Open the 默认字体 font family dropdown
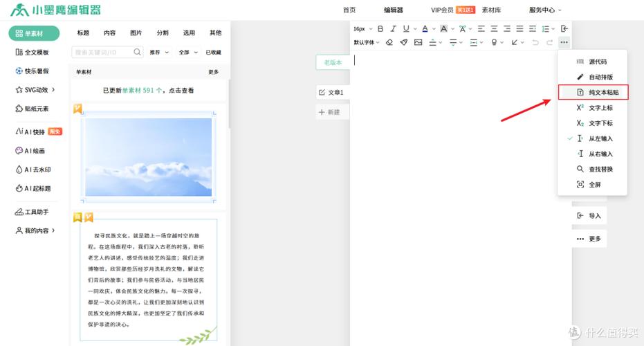The image size is (644, 346). tap(367, 42)
